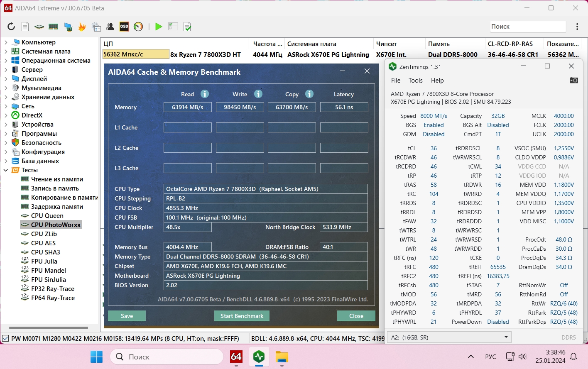Expand the DirectX tree node
The width and height of the screenshot is (588, 369).
coord(6,115)
